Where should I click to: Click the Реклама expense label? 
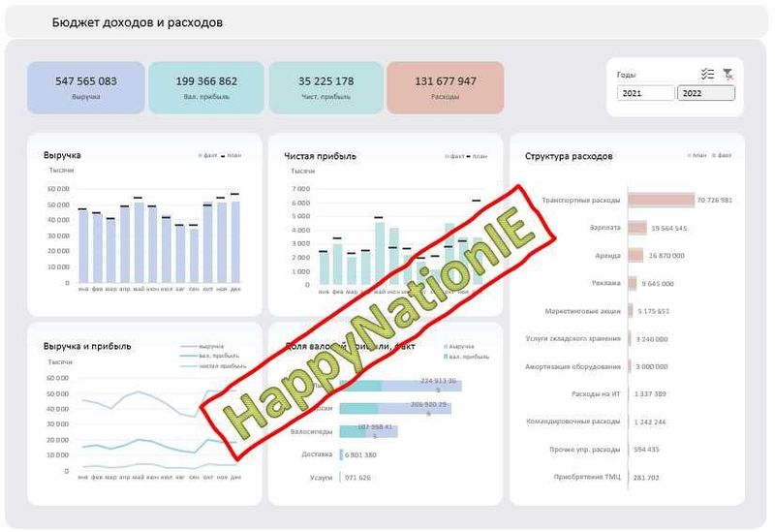pos(606,283)
